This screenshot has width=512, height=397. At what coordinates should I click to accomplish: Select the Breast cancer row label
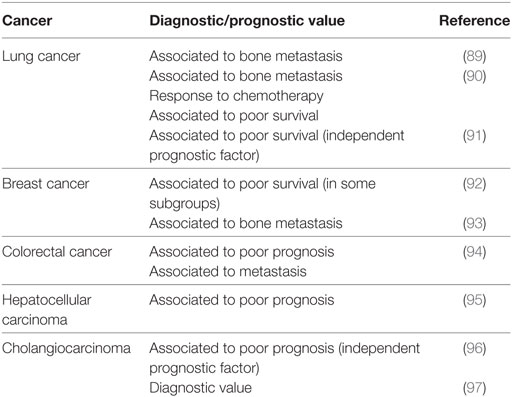pos(46,184)
